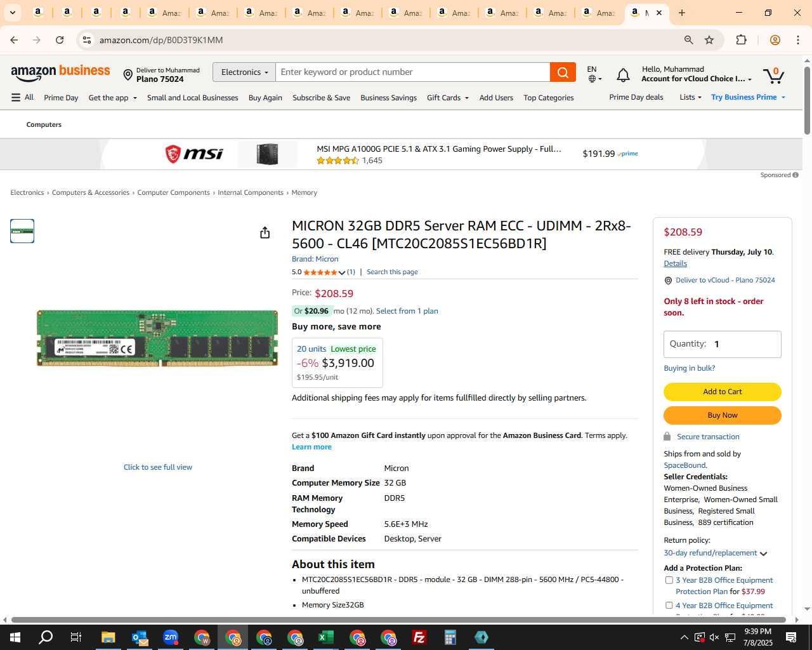Focus the keyword search input field
Screen dimensions: 812x650
point(413,72)
